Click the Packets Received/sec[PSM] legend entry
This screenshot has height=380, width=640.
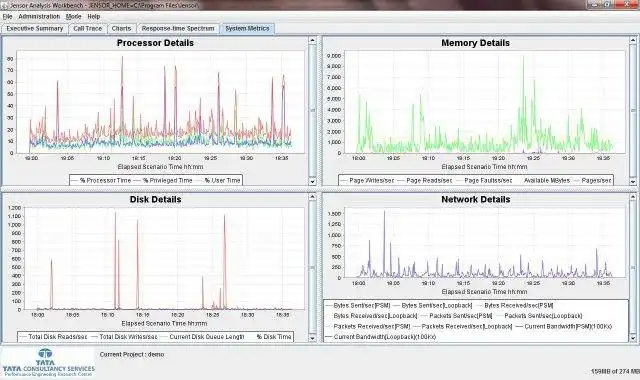(368, 327)
